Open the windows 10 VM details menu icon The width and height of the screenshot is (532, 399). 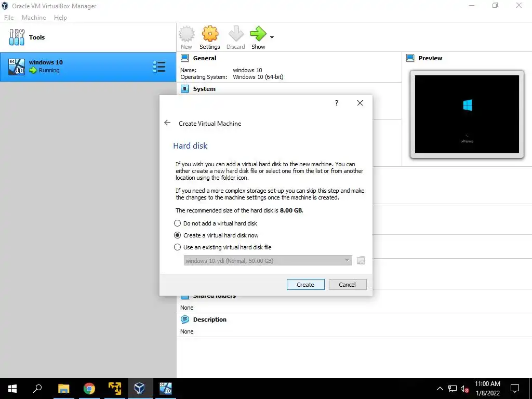159,67
